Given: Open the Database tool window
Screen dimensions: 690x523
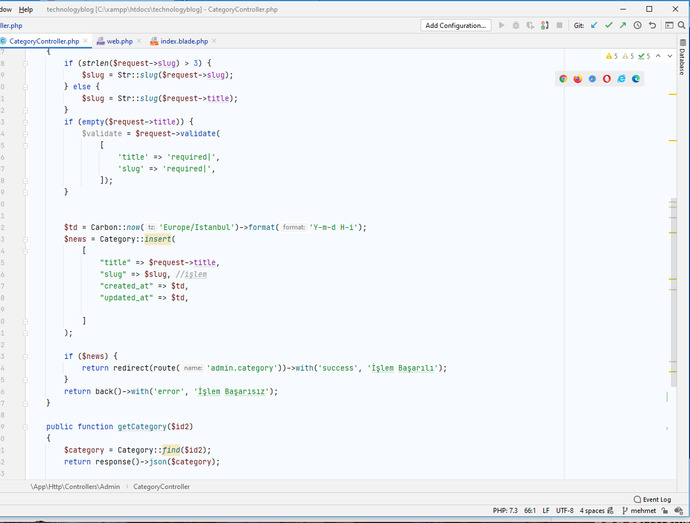Looking at the screenshot, I should click(683, 57).
